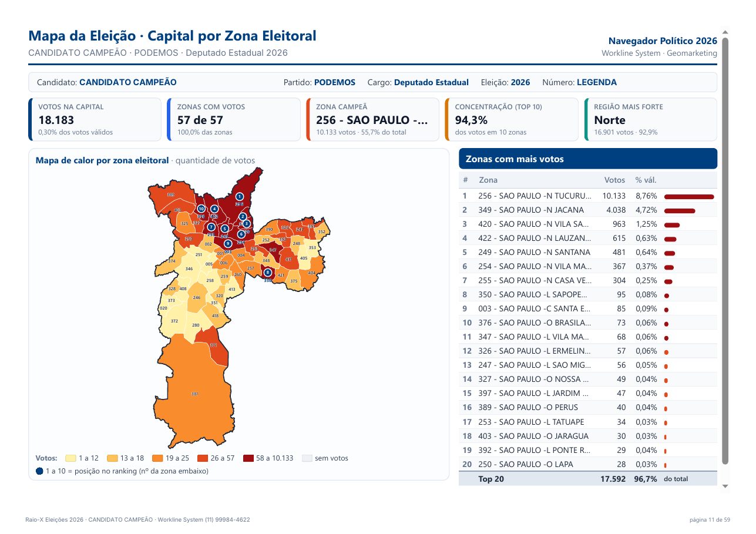Click the '58 a 10.133' legend swatch

pos(248,458)
